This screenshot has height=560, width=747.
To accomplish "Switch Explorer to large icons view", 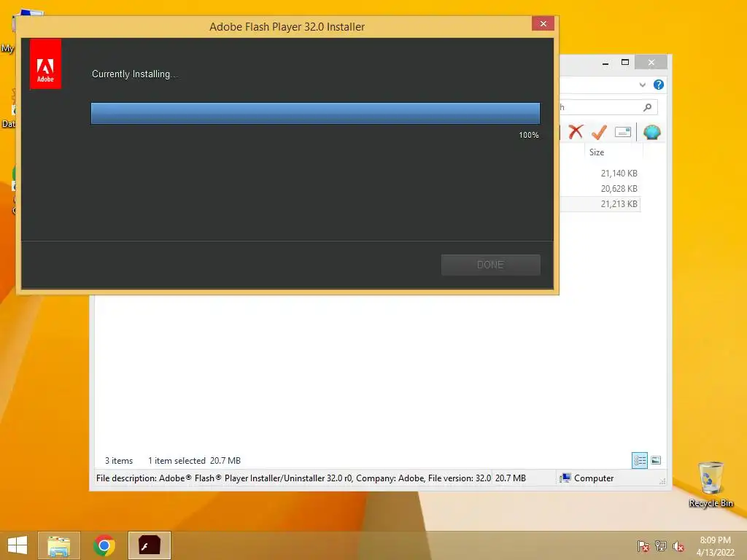I will tap(656, 461).
